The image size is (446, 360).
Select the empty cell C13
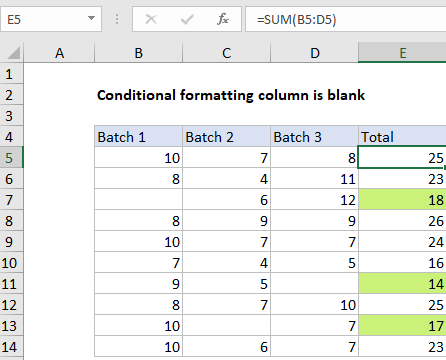coord(227,326)
